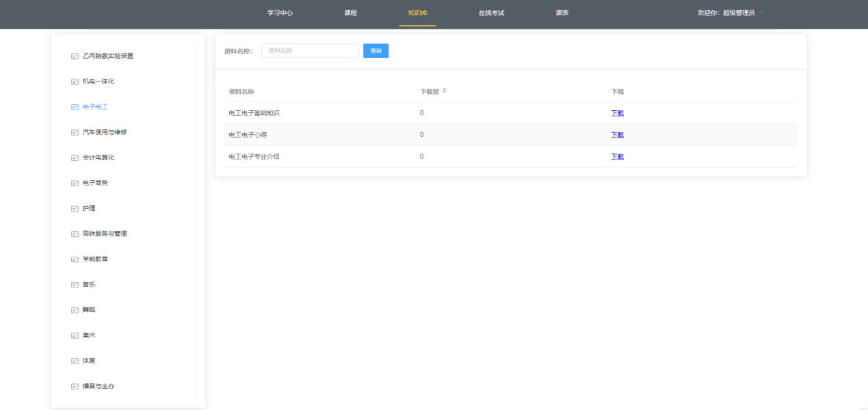The height and width of the screenshot is (410, 868).
Task: Open the 学习中心 navigation tab
Action: pyautogui.click(x=280, y=13)
